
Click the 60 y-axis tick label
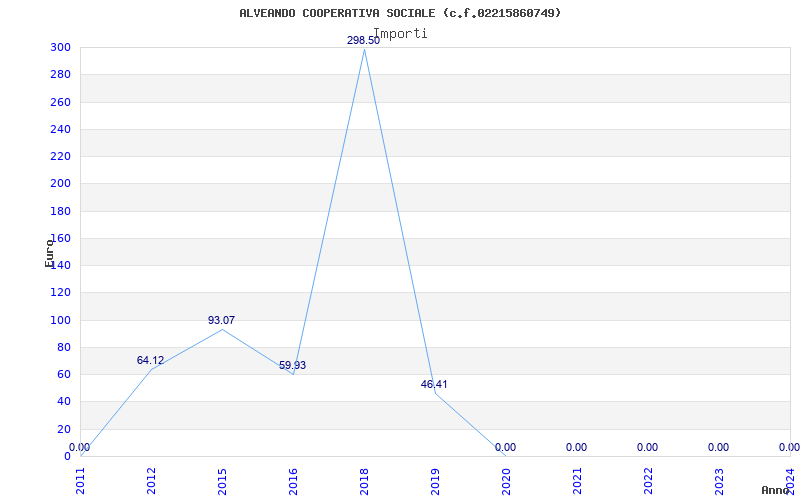coord(64,374)
